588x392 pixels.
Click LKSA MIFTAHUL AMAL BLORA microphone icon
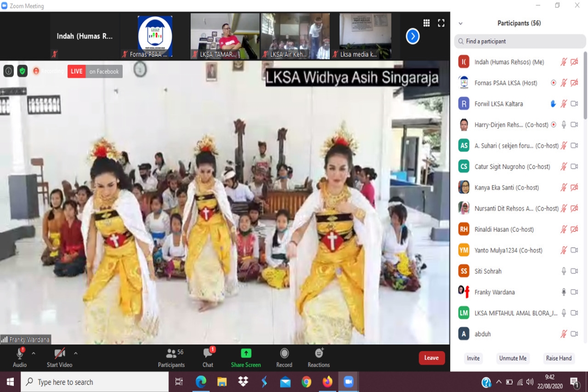(564, 313)
